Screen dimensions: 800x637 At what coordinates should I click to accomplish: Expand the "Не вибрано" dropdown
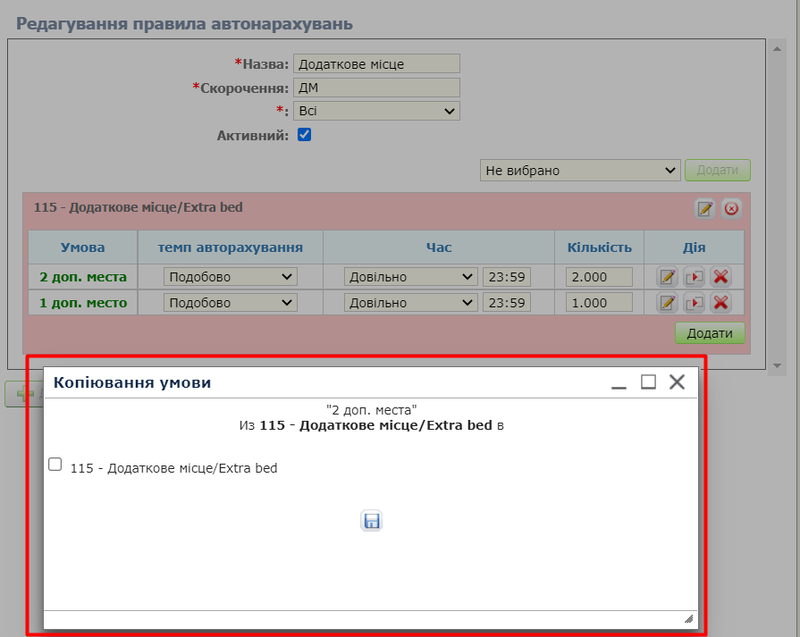click(x=580, y=170)
